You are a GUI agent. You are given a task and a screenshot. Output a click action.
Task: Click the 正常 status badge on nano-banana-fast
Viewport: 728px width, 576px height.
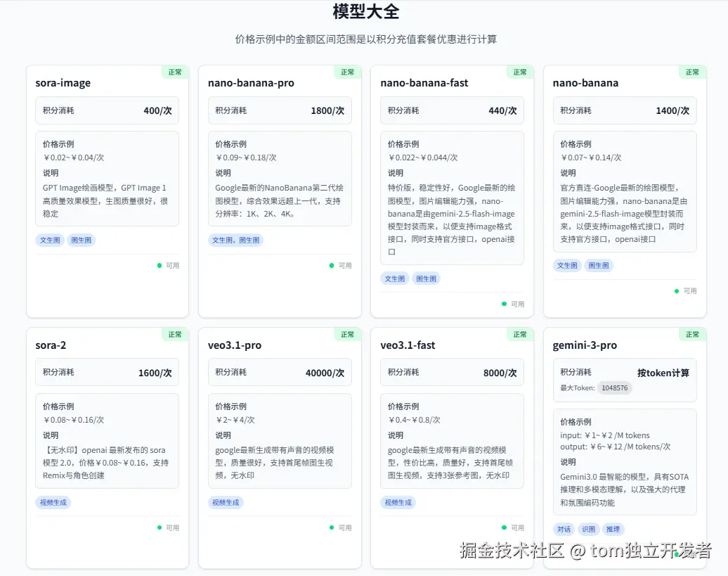pos(520,72)
